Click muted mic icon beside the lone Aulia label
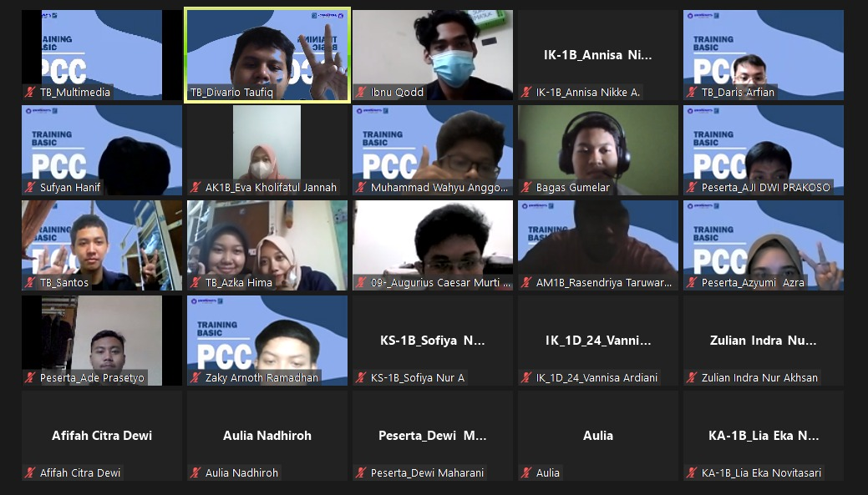The height and width of the screenshot is (495, 868). (526, 472)
